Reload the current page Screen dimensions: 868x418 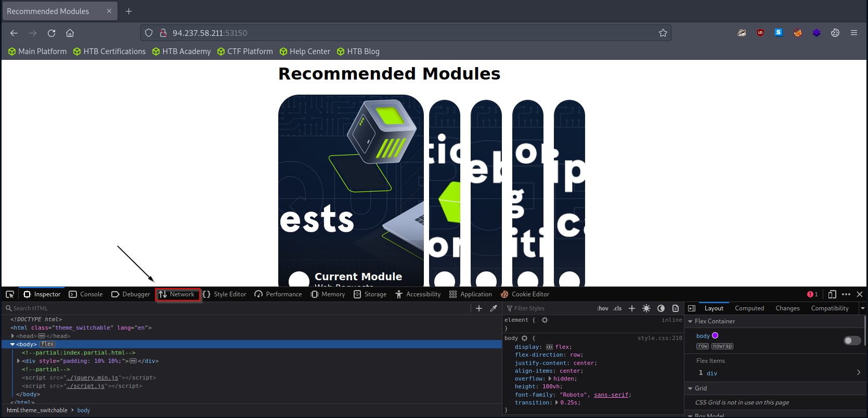(x=51, y=33)
